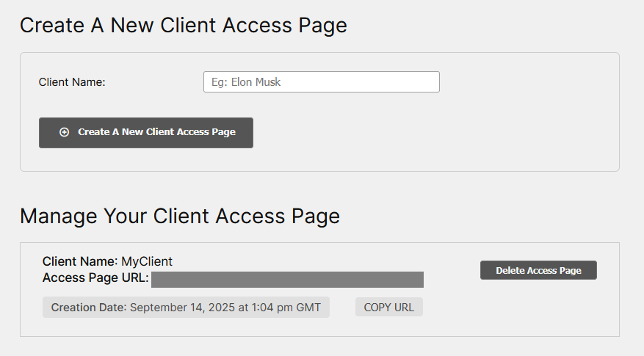This screenshot has width=644, height=356.
Task: Delete the MyClient access page
Action: (x=538, y=270)
